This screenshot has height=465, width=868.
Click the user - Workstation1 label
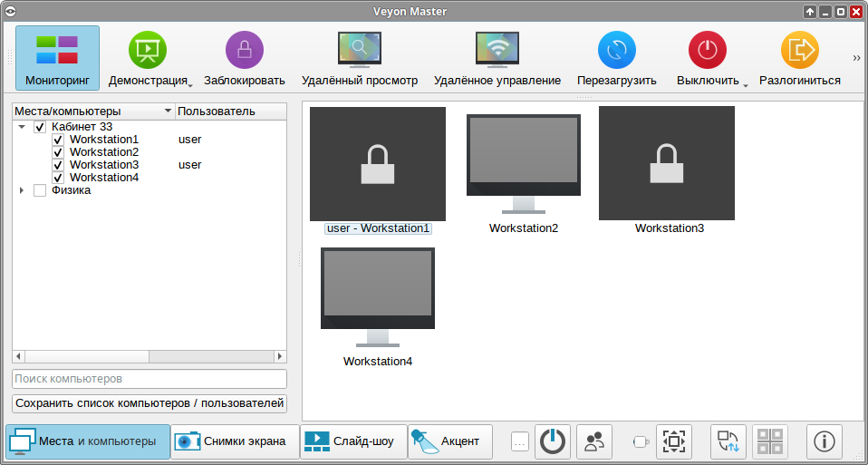click(x=378, y=228)
